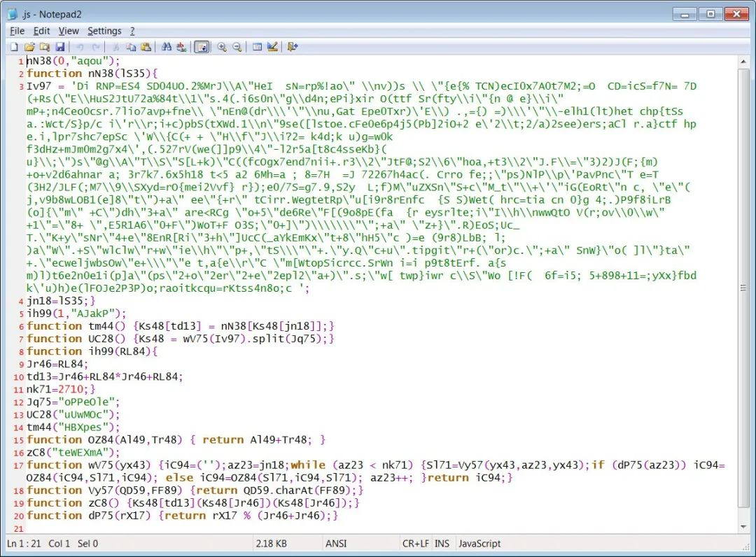Click 'Jr46=RL84;' on line 9
This screenshot has height=557, width=756.
click(x=57, y=364)
